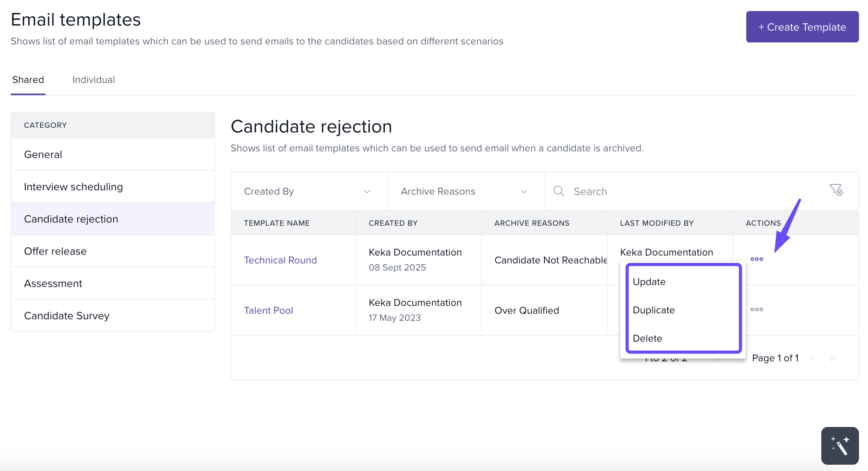
Task: Open actions menu for Talent Pool row
Action: 756,309
